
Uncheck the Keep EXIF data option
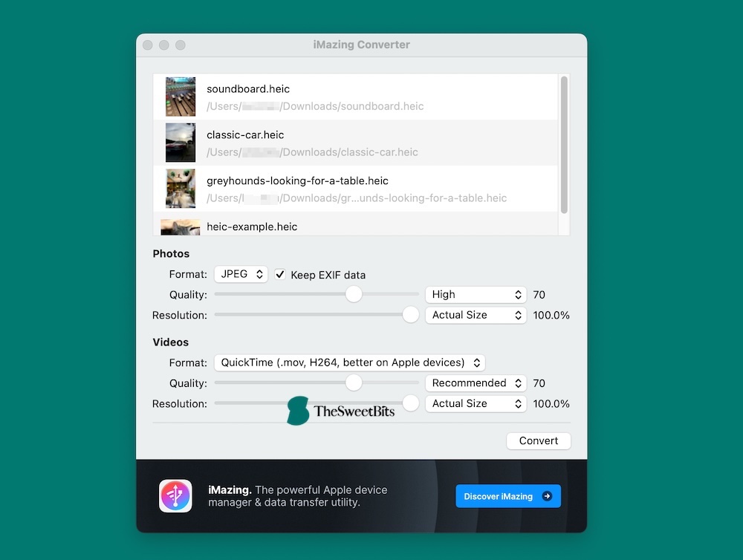click(280, 274)
